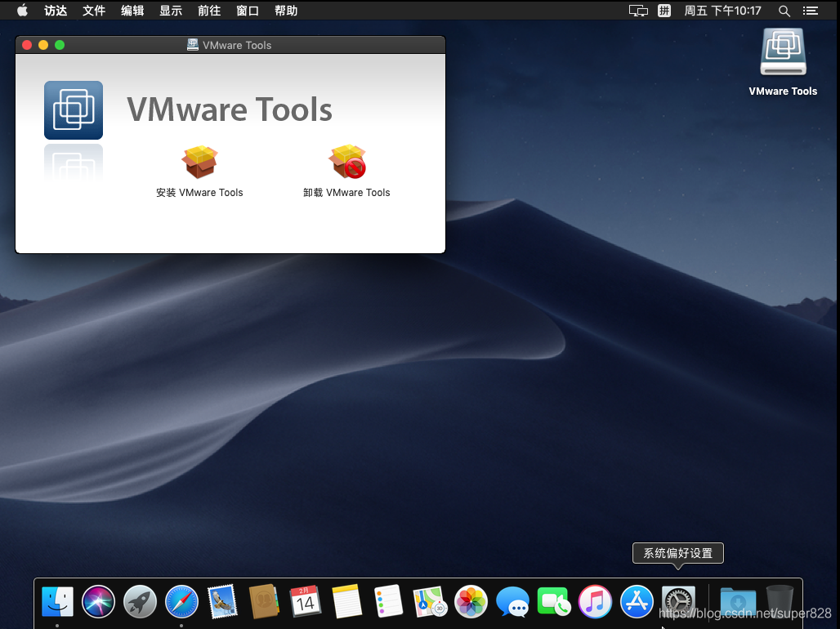Image resolution: width=840 pixels, height=629 pixels.
Task: Open Photos flower icon in the Dock
Action: pos(471,601)
